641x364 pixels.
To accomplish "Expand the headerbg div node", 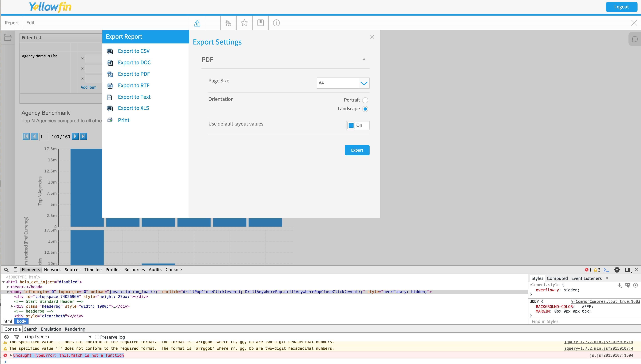I will (x=12, y=306).
